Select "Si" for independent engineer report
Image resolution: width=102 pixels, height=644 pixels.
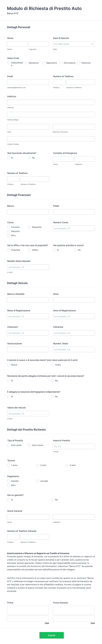point(8,396)
